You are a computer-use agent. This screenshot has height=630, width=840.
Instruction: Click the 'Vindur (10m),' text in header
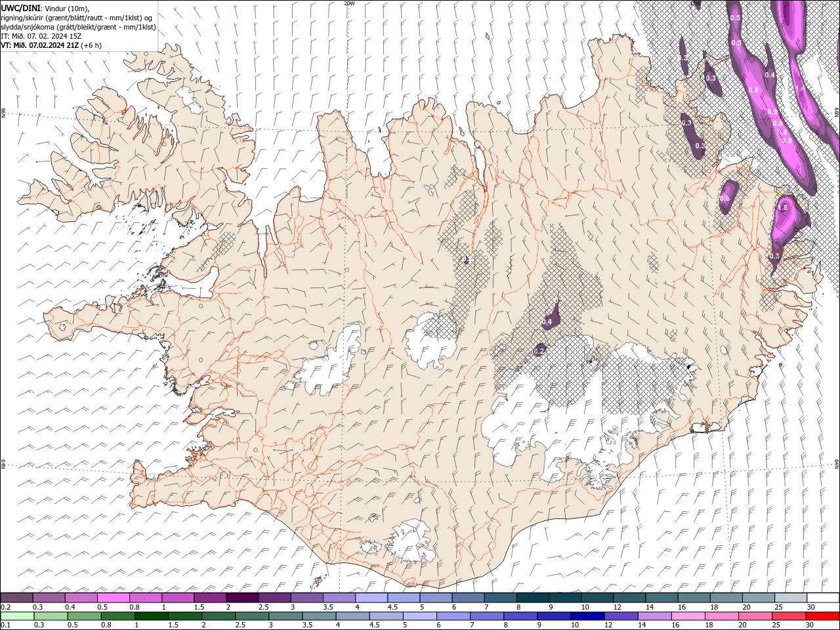pyautogui.click(x=68, y=8)
